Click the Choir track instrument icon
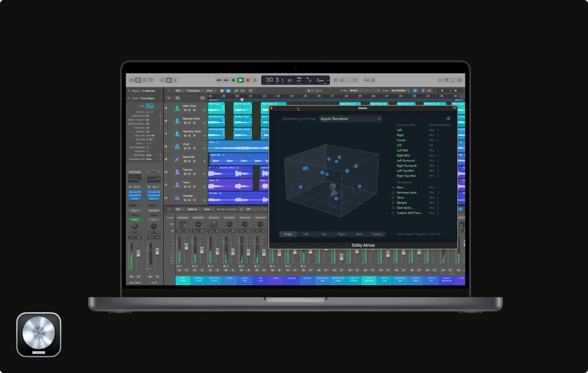This screenshot has height=373, width=588. (x=177, y=146)
